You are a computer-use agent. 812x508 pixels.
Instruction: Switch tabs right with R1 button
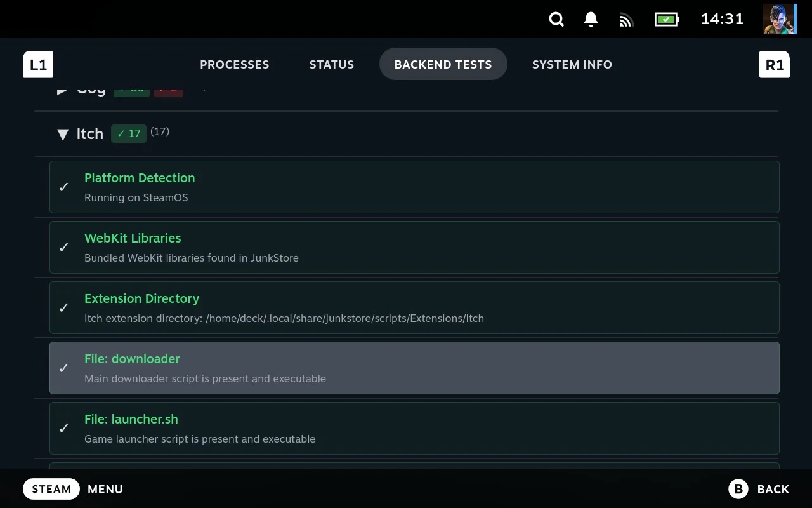(x=775, y=64)
